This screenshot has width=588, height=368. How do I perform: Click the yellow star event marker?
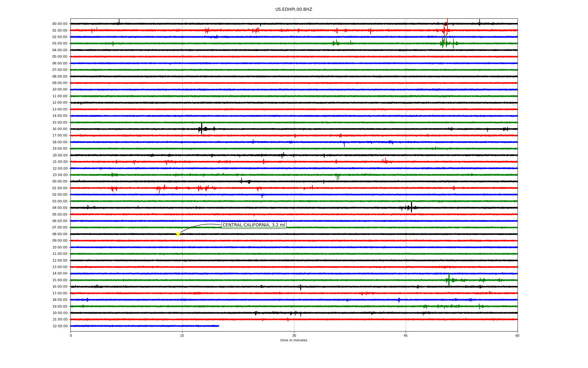click(x=178, y=234)
